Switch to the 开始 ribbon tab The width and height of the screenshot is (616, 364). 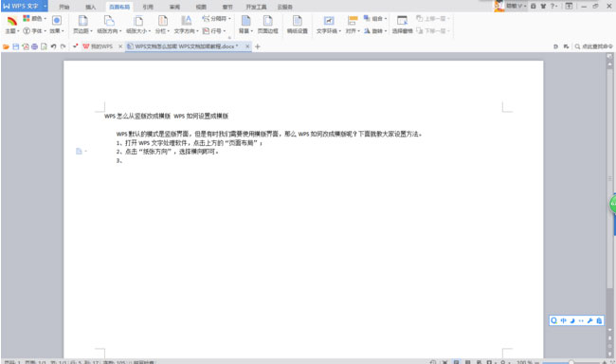[64, 7]
